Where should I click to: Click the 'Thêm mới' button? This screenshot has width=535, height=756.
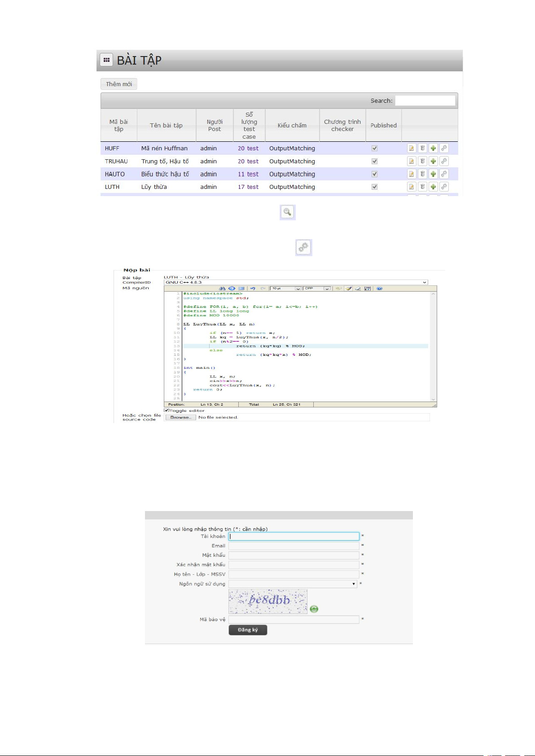pyautogui.click(x=119, y=84)
